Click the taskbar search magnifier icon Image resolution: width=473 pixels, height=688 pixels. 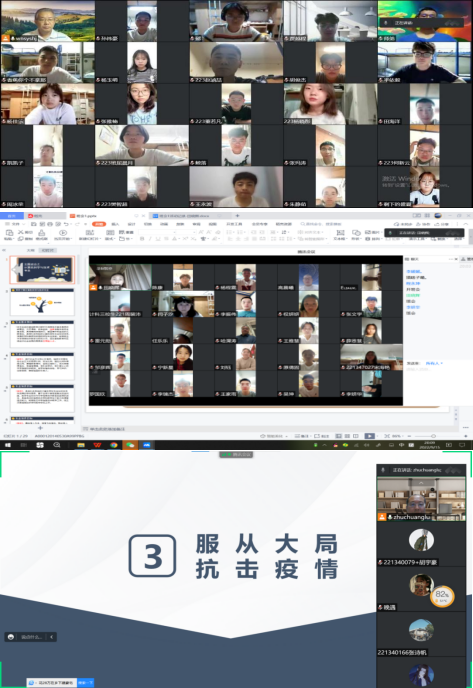pos(57,445)
